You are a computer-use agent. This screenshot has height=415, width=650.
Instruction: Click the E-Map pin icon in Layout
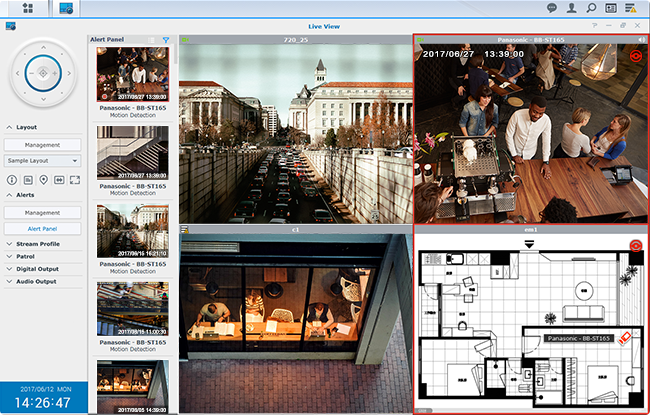(42, 179)
